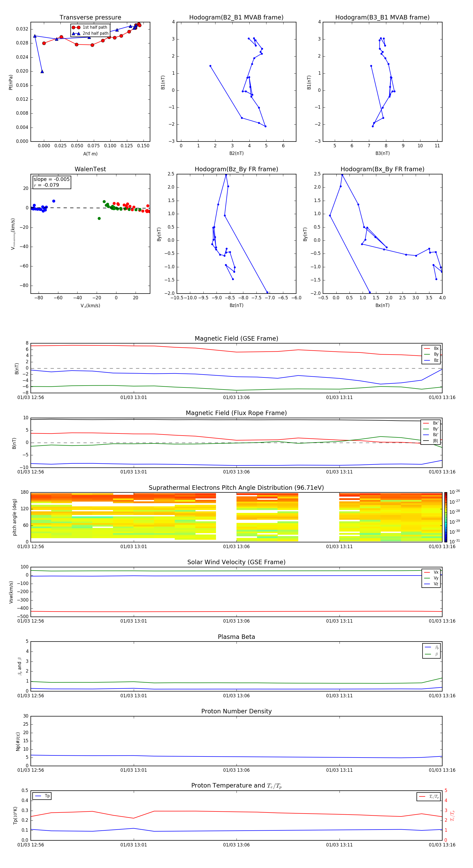Click the 'Hodogram(B3_B1 MVAB frame)' title
This screenshot has height=868, width=473.
coord(382,18)
